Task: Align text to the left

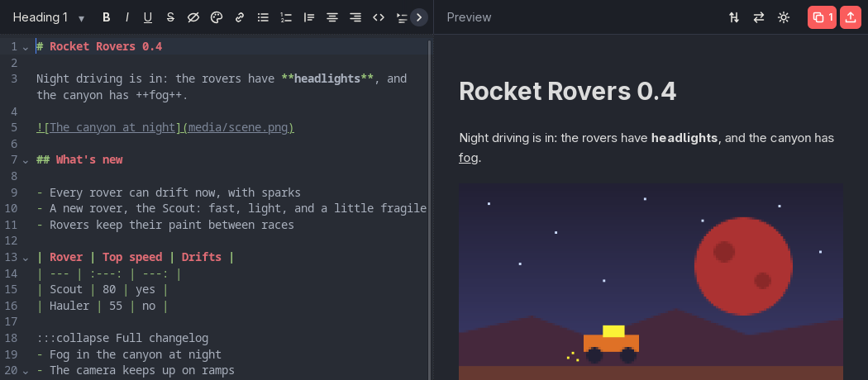Action: [309, 17]
